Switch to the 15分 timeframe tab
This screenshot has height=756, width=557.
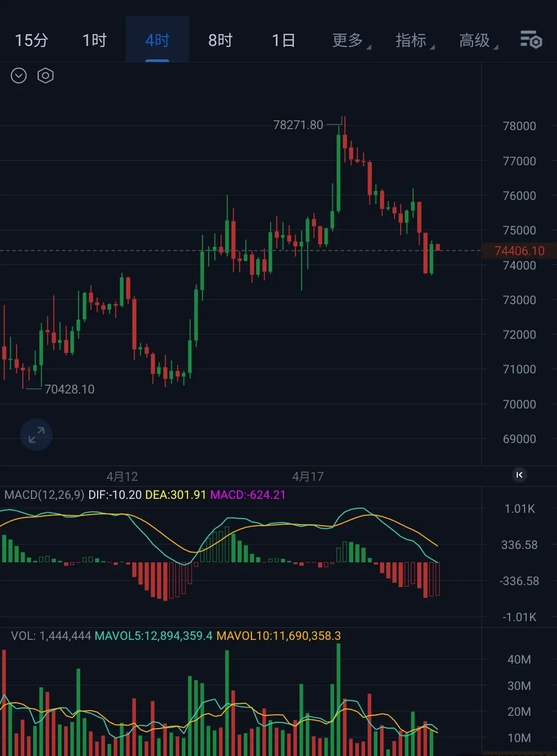pos(31,40)
